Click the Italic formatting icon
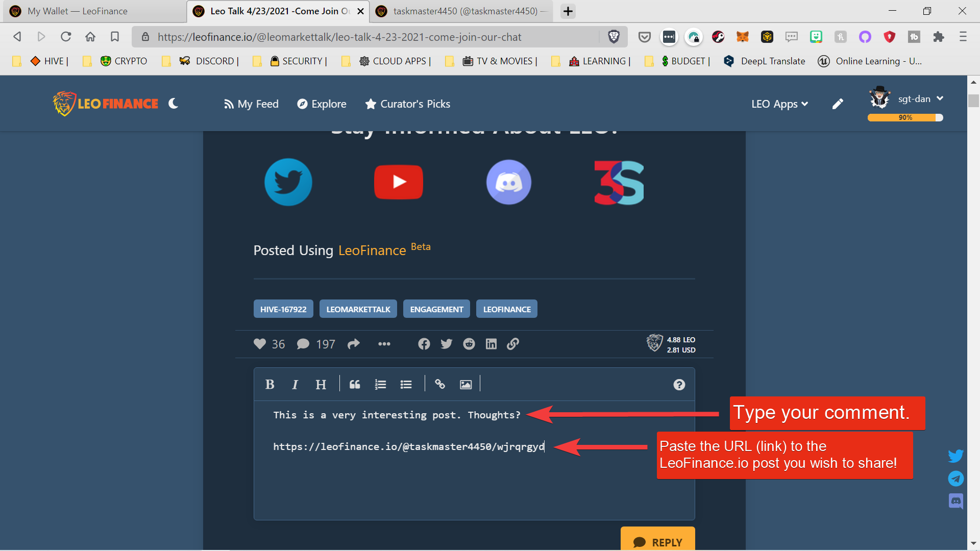Screen dimensions: 980x551 click(x=294, y=384)
